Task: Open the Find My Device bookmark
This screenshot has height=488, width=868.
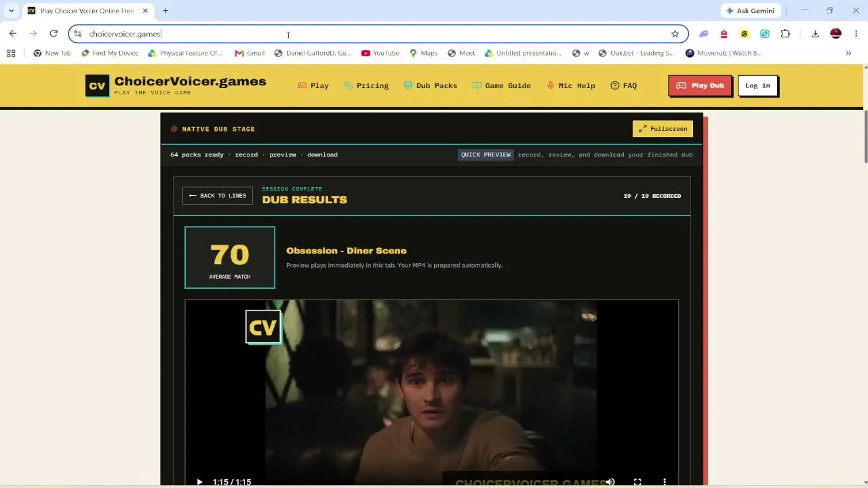Action: click(110, 53)
